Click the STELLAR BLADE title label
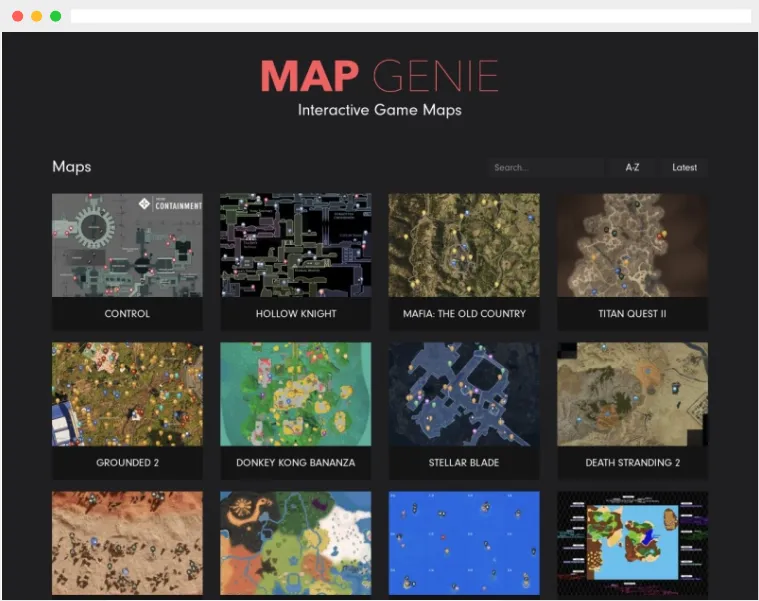 (464, 463)
